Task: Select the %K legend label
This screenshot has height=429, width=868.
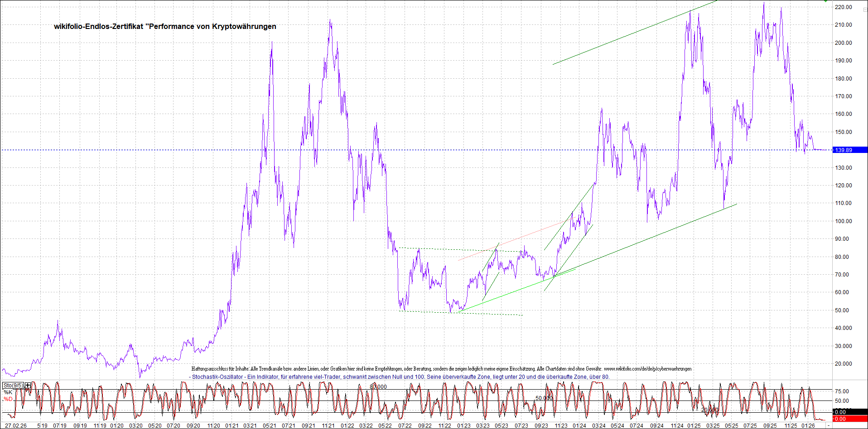Action: pyautogui.click(x=8, y=392)
